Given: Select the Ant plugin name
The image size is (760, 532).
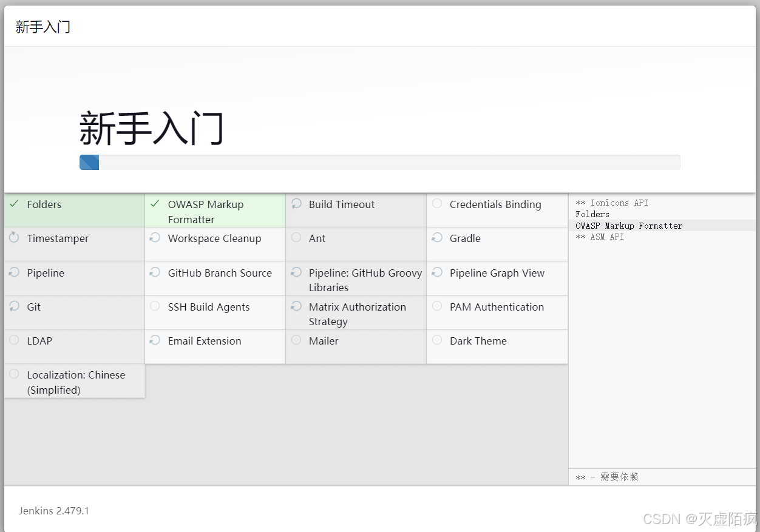Looking at the screenshot, I should point(317,238).
